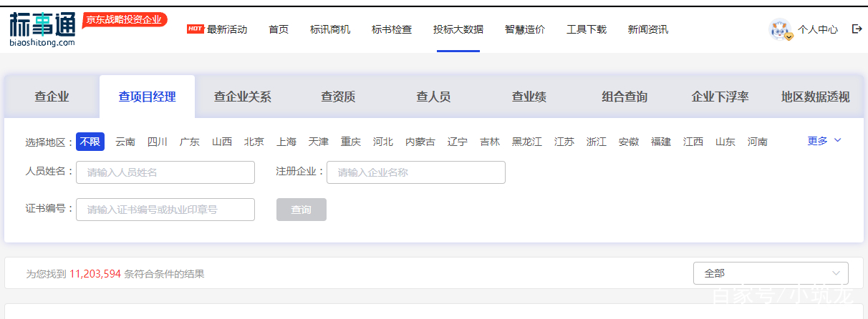
Task: Choose 河南 in the region row
Action: (758, 142)
